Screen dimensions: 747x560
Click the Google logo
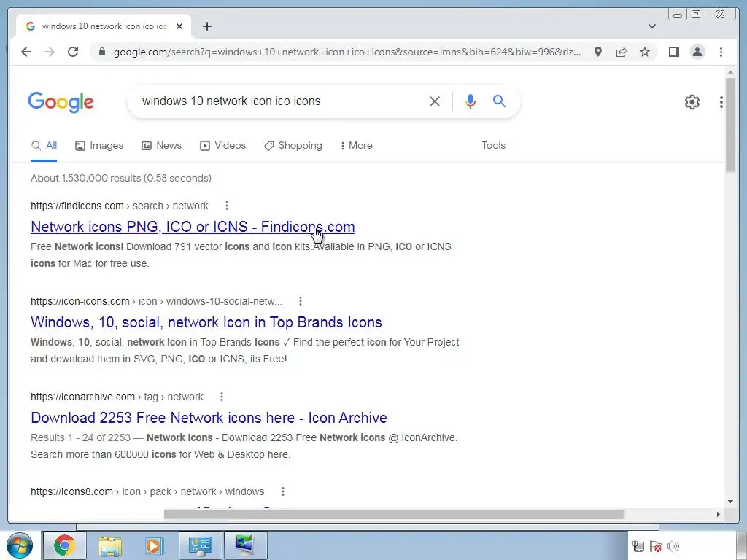(61, 102)
